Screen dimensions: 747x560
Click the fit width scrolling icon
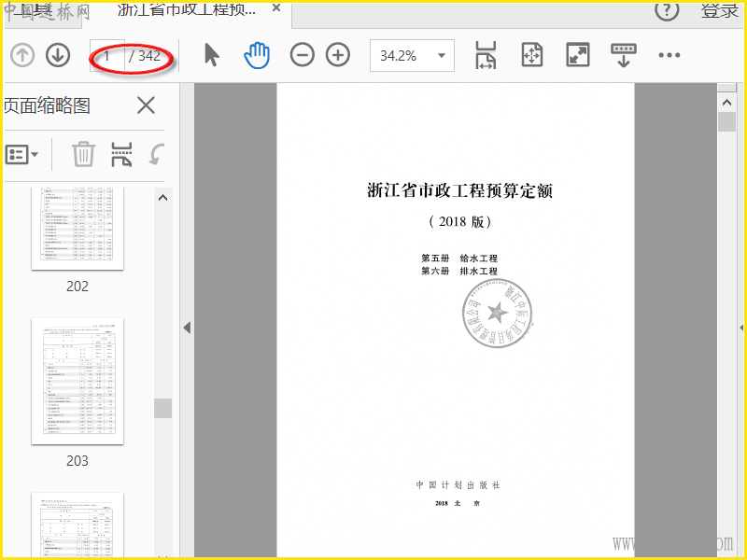pos(486,55)
